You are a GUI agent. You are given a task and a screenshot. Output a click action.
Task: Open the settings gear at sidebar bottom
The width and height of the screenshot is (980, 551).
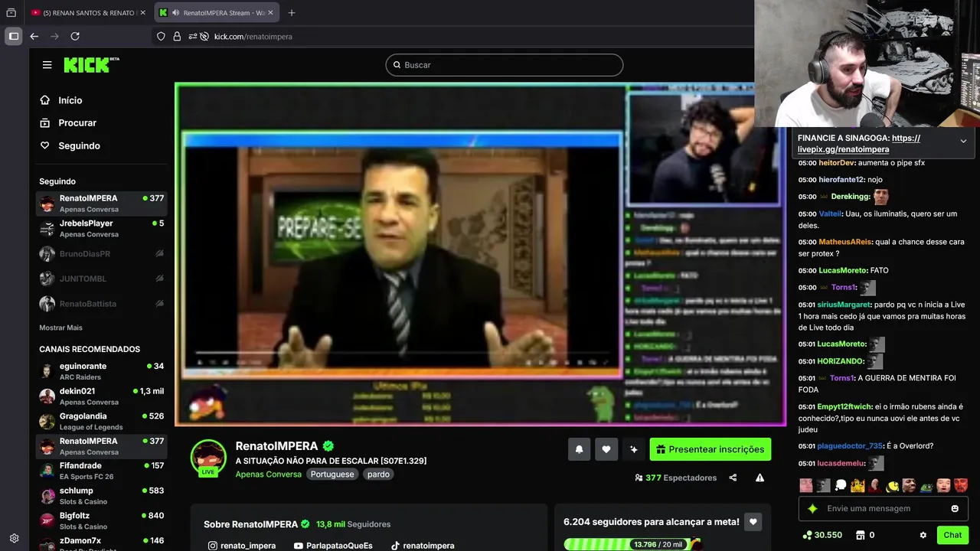coord(14,538)
